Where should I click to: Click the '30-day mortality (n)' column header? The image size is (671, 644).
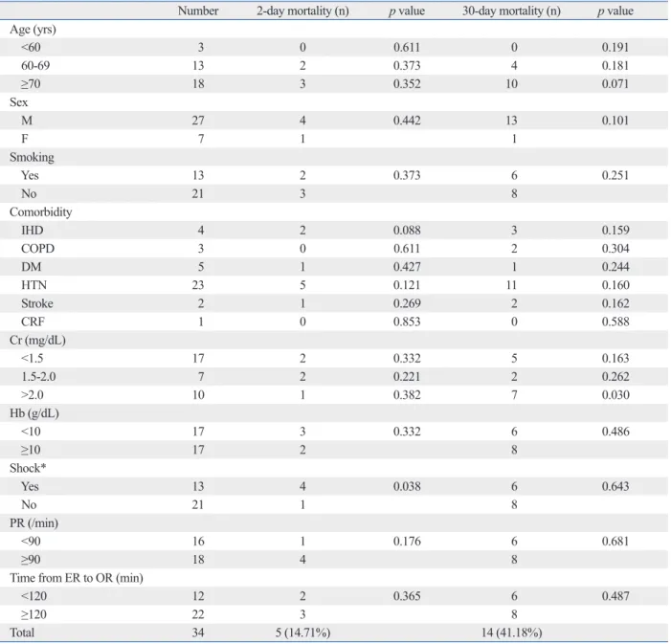click(511, 11)
